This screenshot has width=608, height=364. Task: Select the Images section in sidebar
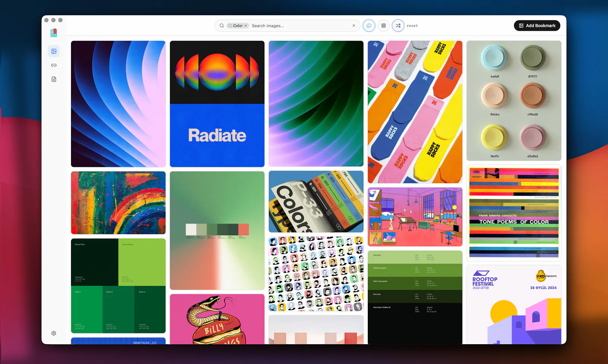(x=54, y=51)
